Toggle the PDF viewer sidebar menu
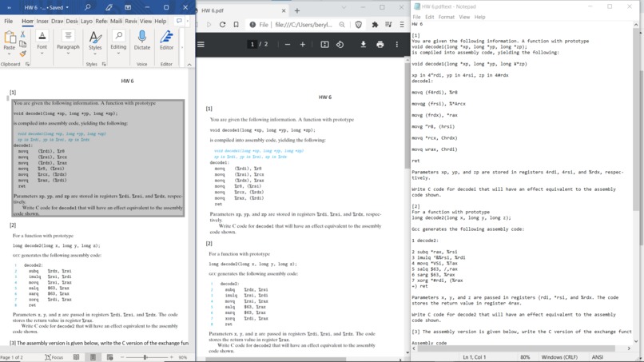The image size is (644, 362). pos(201,45)
